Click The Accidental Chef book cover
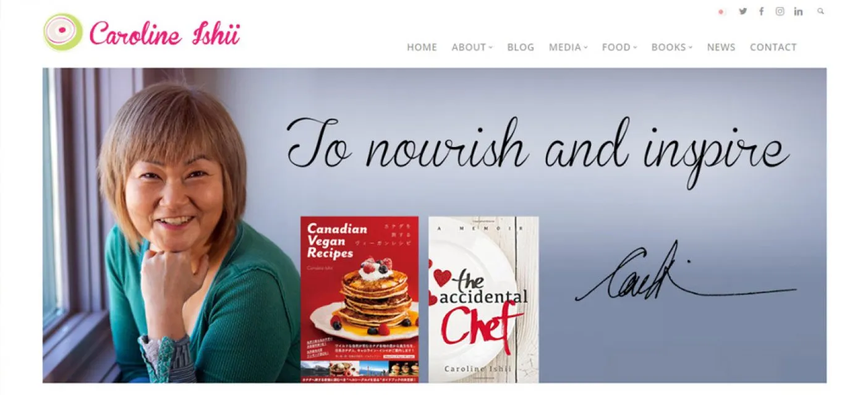The height and width of the screenshot is (395, 868). [x=483, y=299]
